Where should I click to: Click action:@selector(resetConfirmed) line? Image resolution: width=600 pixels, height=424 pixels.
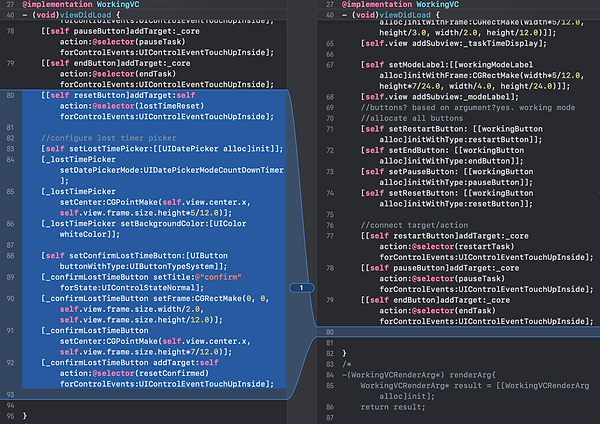[x=134, y=374]
